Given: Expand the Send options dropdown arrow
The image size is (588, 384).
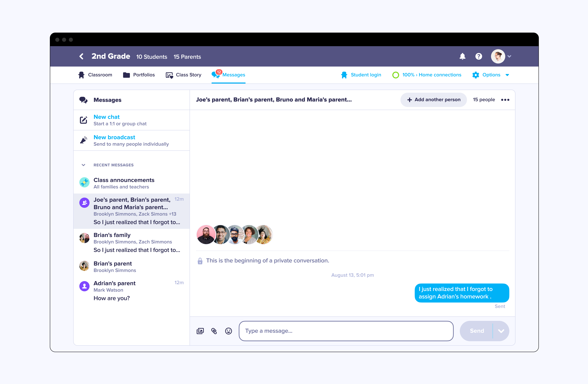Looking at the screenshot, I should (501, 331).
